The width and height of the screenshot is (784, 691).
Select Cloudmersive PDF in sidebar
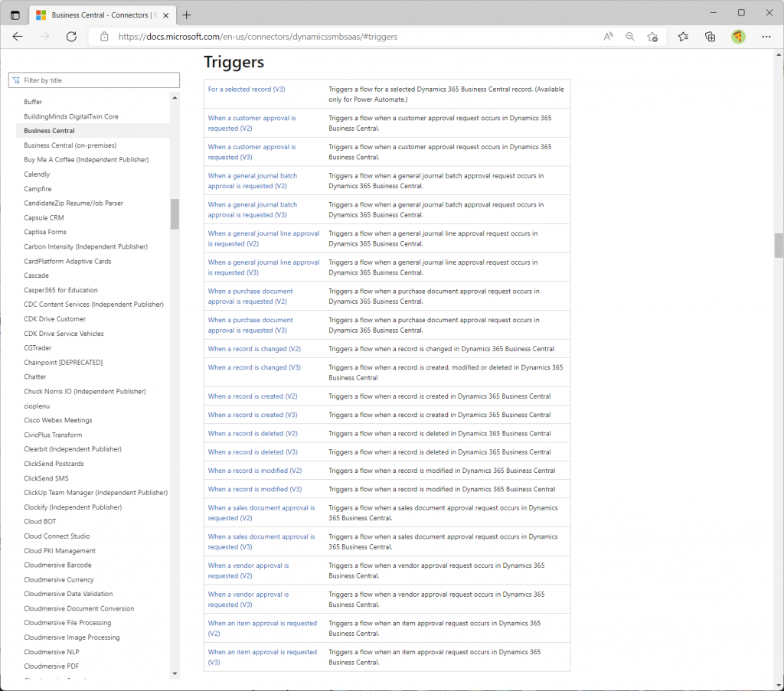click(51, 667)
